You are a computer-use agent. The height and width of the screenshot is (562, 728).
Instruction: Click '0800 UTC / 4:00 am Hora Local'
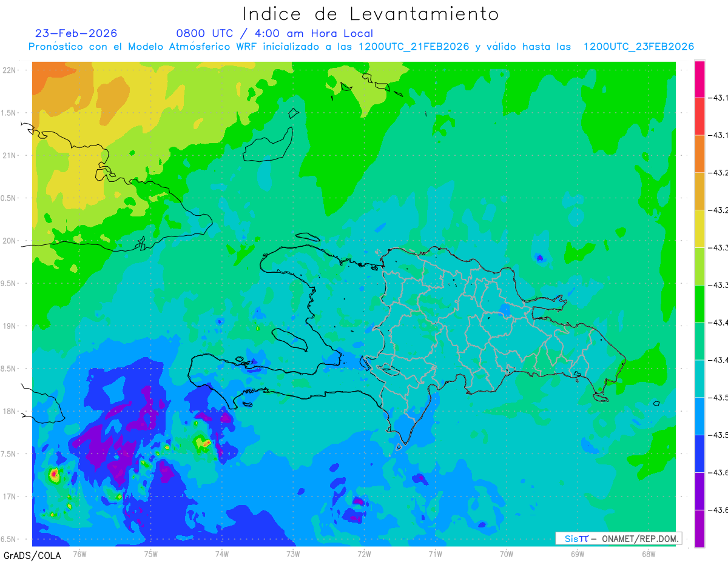275,33
